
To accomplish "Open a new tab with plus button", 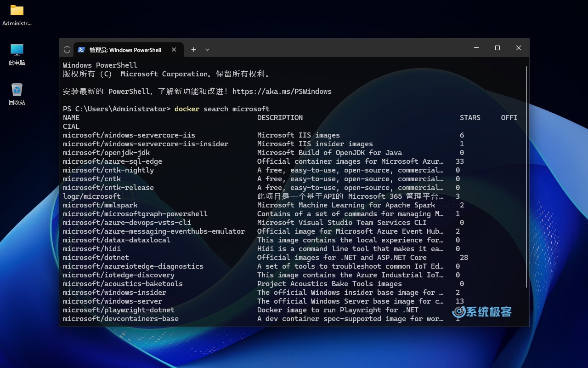I will tap(193, 50).
